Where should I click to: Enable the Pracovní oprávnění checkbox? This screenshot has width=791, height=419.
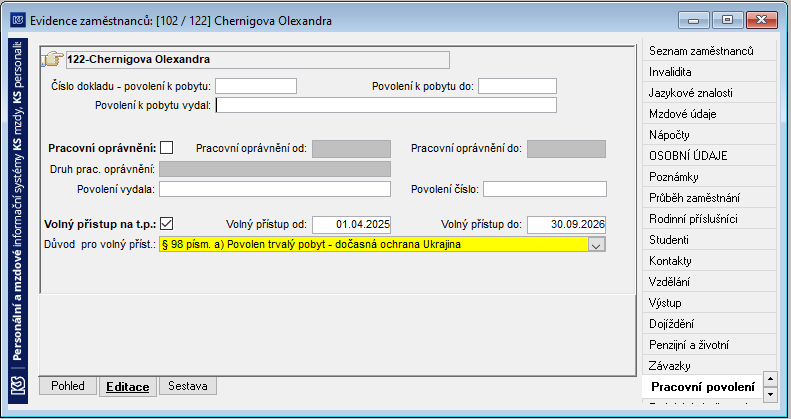click(166, 148)
